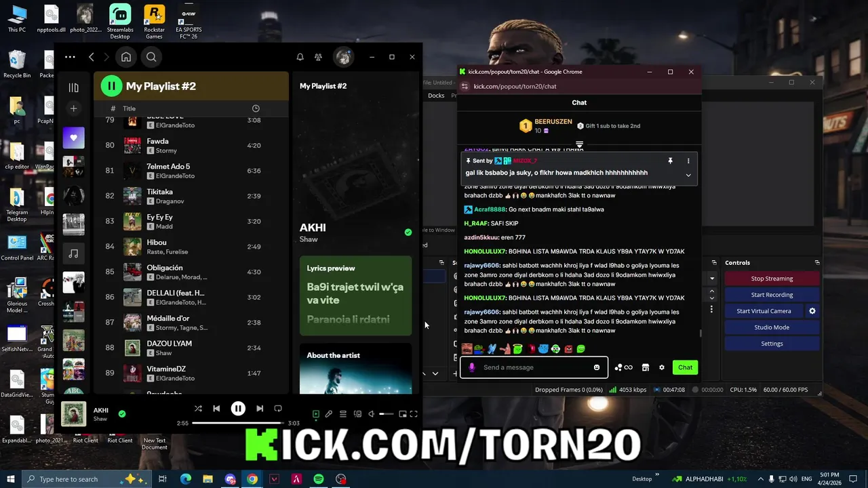Screen dimensions: 868x488
Task: Enable Studio Mode in OBS
Action: coord(772,327)
